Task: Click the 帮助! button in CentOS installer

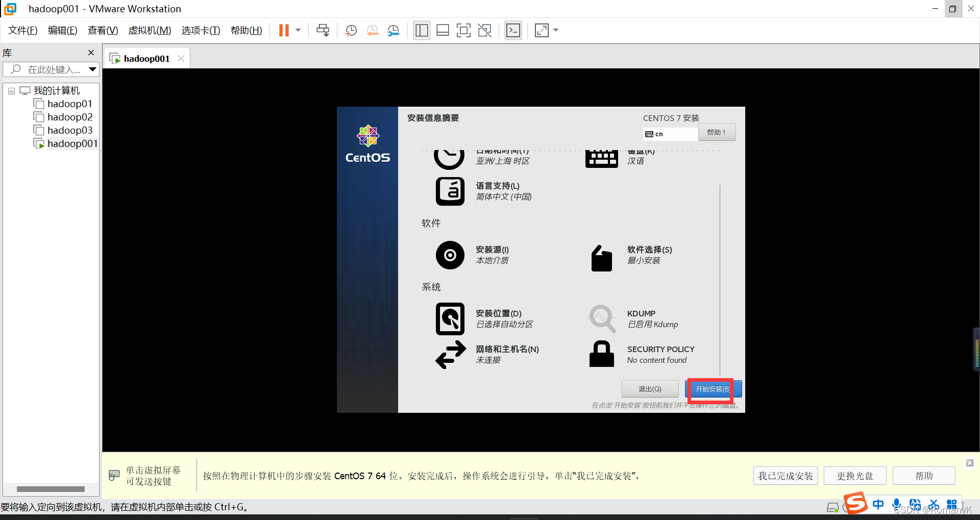Action: point(717,133)
